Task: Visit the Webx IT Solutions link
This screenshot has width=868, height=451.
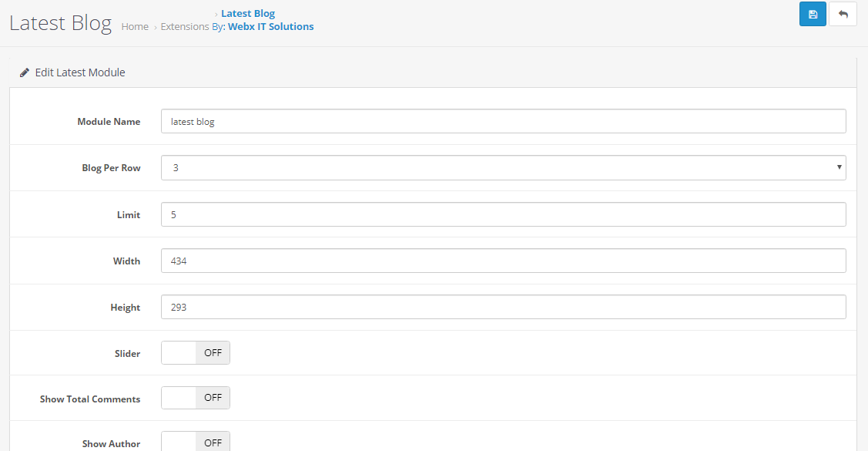Action: point(270,26)
